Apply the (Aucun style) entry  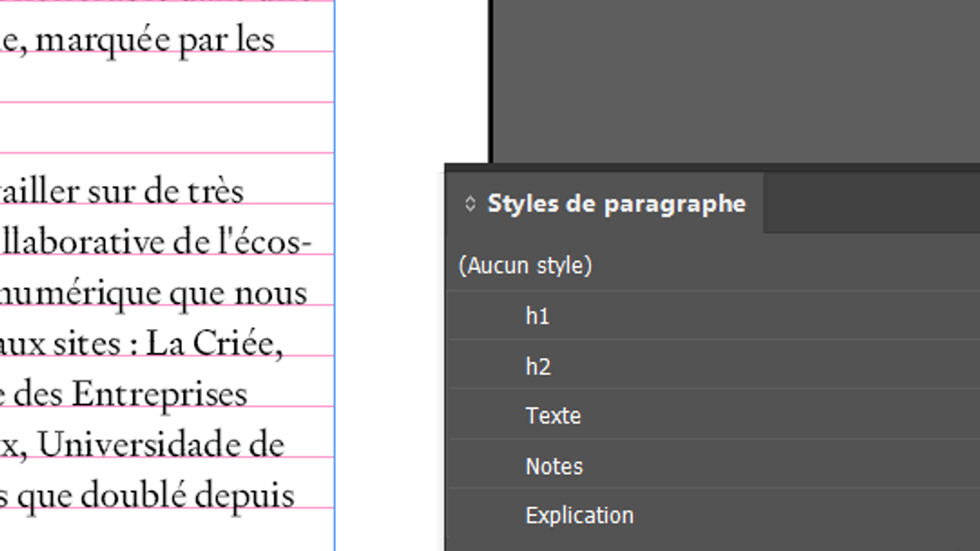(x=525, y=266)
